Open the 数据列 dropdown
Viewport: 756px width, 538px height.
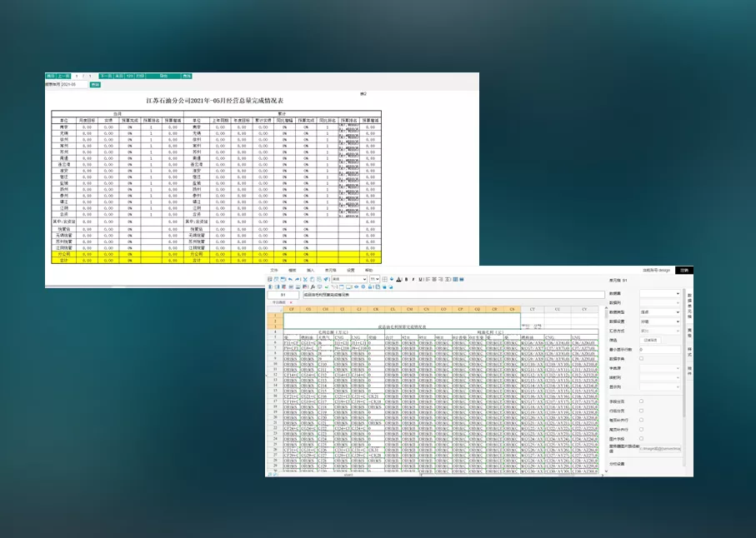(660, 303)
